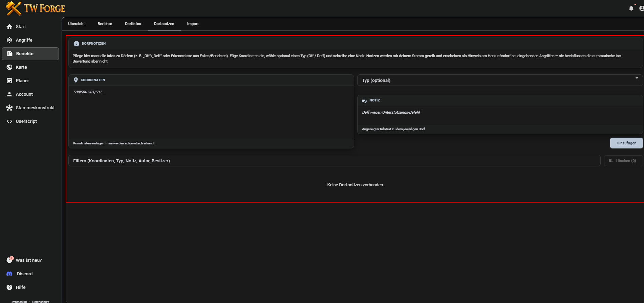Viewport: 644px width, 303px height.
Task: Click the Berichte document icon in sidebar
Action: 10,53
